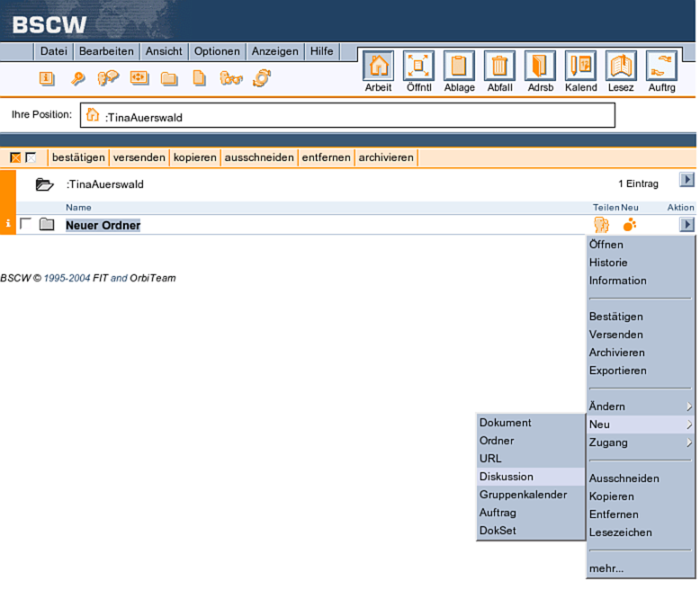
Task: Click the kopieren action button
Action: pyautogui.click(x=194, y=157)
